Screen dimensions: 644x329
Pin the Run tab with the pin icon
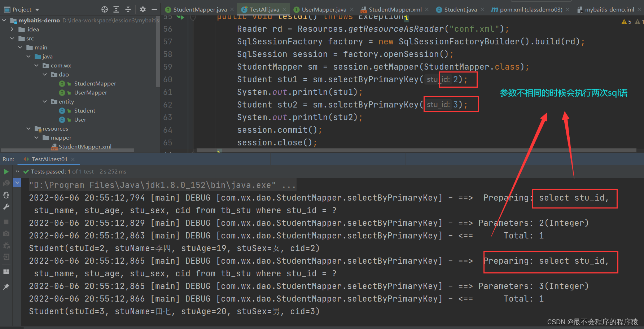point(6,287)
